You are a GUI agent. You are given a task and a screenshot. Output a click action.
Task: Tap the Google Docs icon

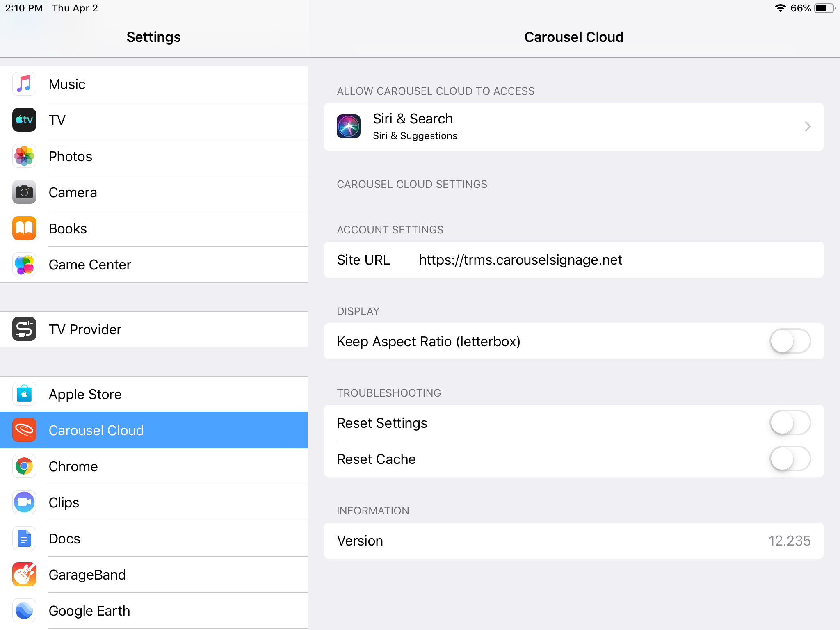[24, 539]
